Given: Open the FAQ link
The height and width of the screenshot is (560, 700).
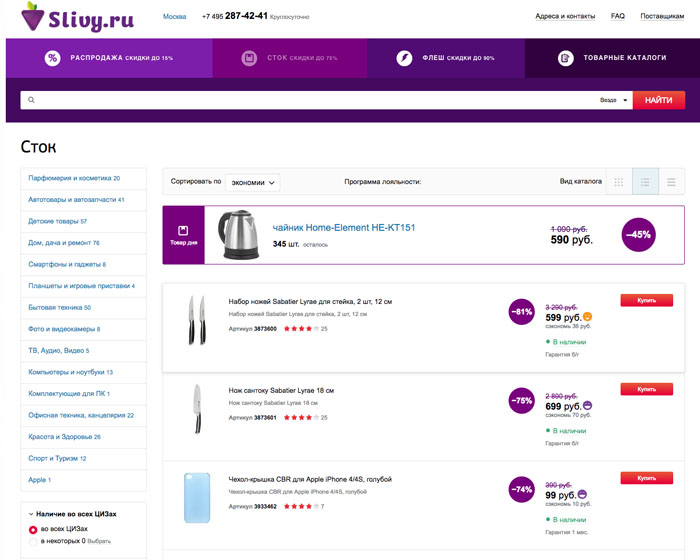Looking at the screenshot, I should [617, 16].
